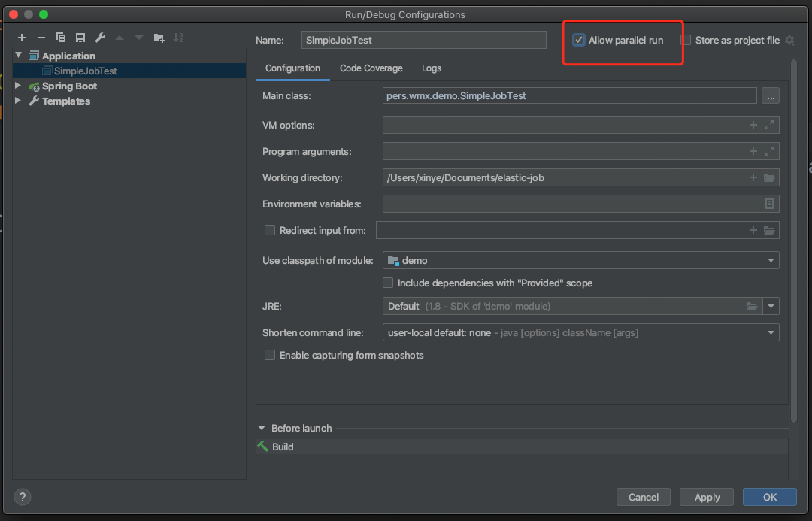This screenshot has width=812, height=521.
Task: Browse Working directory folder icon
Action: tap(769, 178)
